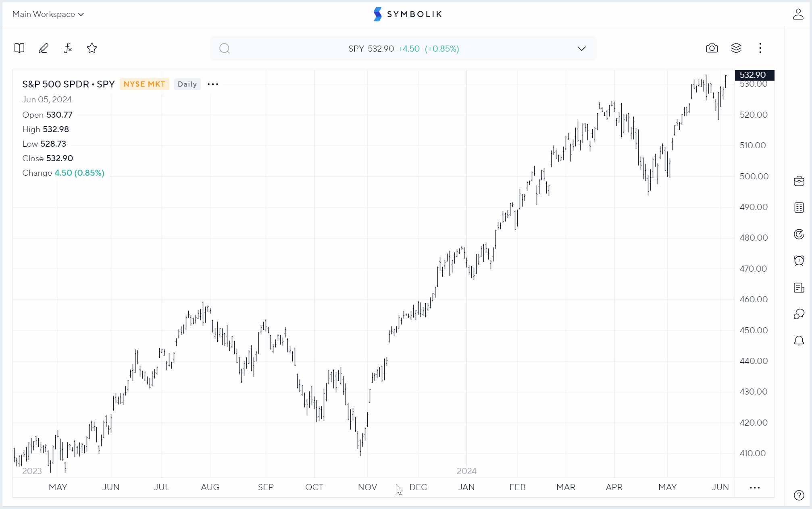Open chart title three-dot options
This screenshot has height=509, width=812.
pos(213,84)
